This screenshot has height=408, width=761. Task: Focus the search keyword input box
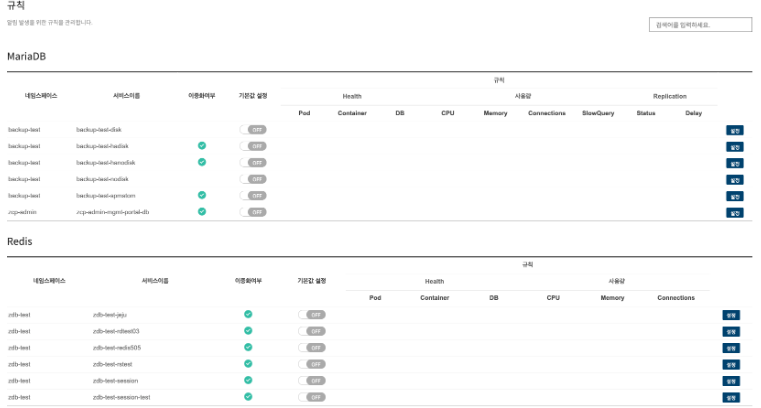pyautogui.click(x=700, y=25)
